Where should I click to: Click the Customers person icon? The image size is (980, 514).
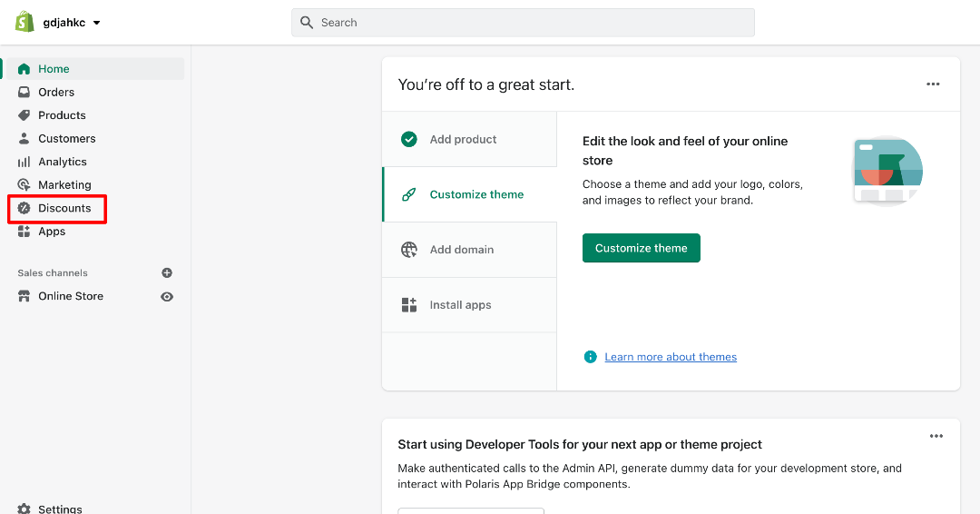(x=24, y=138)
